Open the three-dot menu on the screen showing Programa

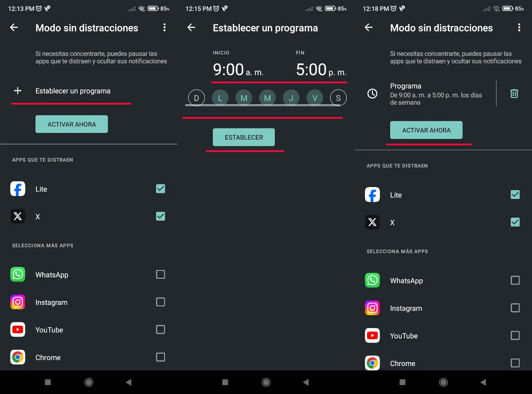coord(519,27)
